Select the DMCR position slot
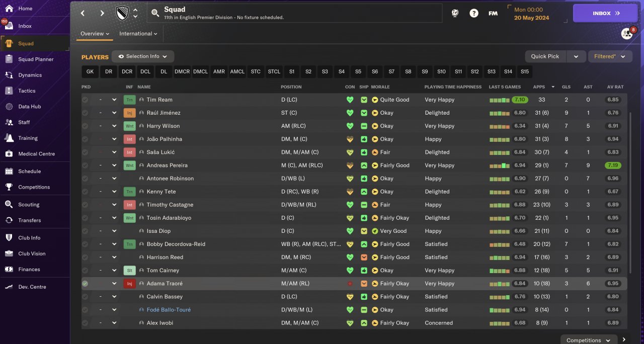Viewport: 644px width, 344px height. pyautogui.click(x=182, y=71)
